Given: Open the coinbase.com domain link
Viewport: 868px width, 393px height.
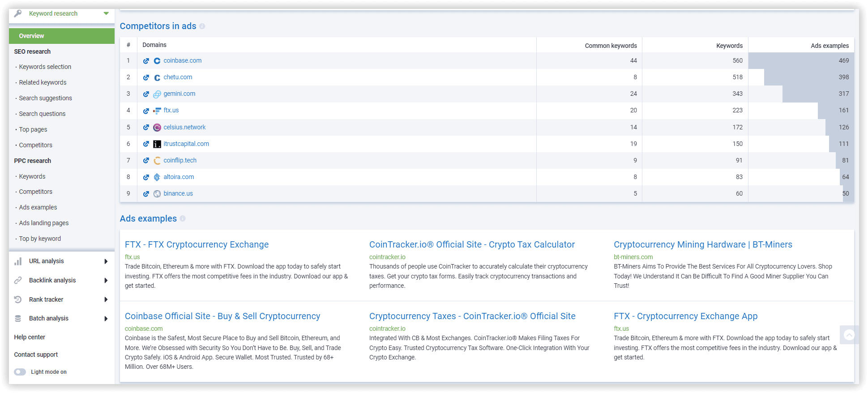Looking at the screenshot, I should click(183, 60).
